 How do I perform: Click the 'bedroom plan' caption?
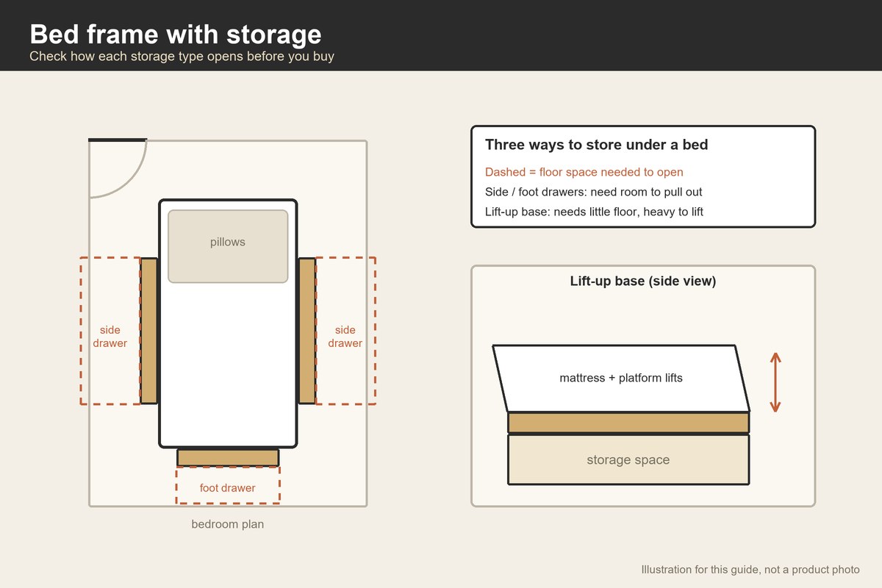(228, 525)
